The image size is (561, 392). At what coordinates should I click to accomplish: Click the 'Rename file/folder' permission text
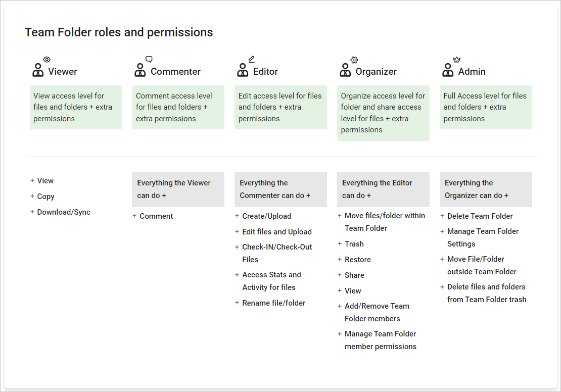(274, 303)
